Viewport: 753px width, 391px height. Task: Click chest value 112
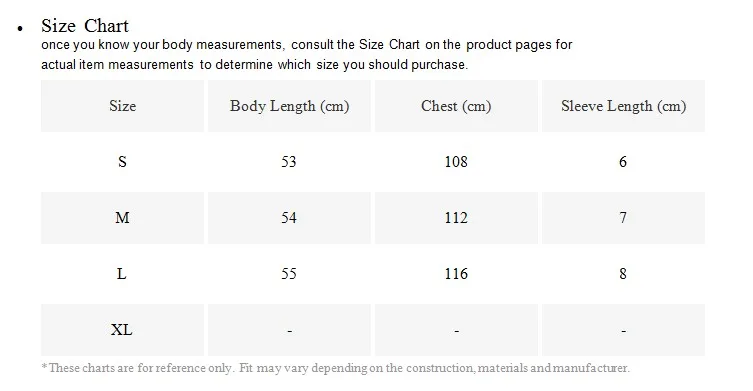coord(456,218)
